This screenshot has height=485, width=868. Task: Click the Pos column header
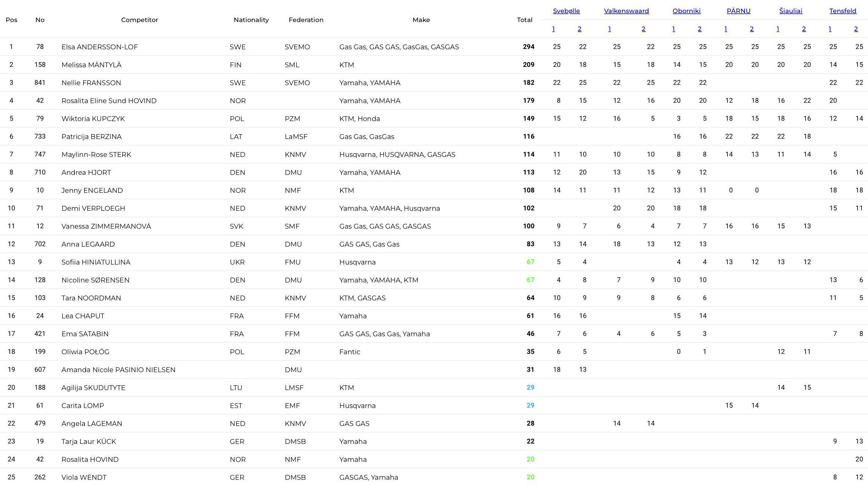click(11, 20)
